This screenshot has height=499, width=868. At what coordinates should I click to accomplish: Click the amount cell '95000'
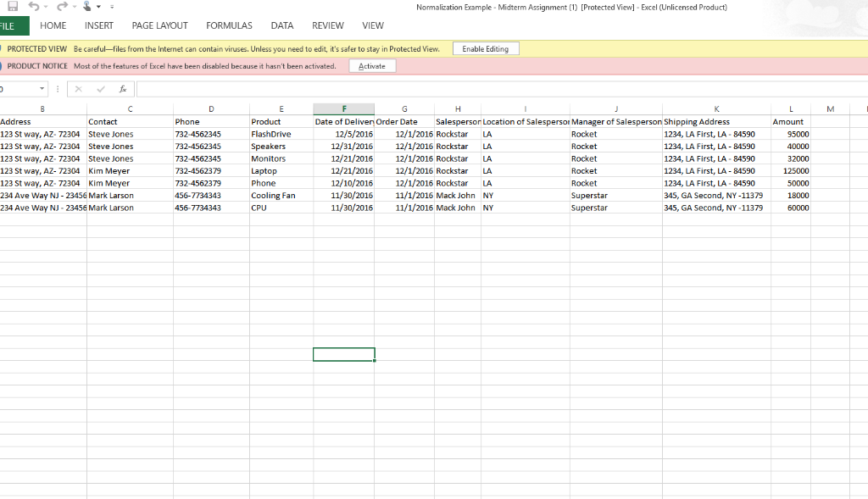791,134
